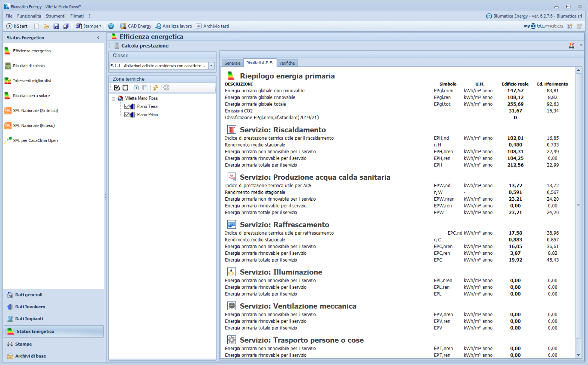The height and width of the screenshot is (365, 588).
Task: Collapse the Villetta Mario Rossi tree node
Action: pos(113,98)
